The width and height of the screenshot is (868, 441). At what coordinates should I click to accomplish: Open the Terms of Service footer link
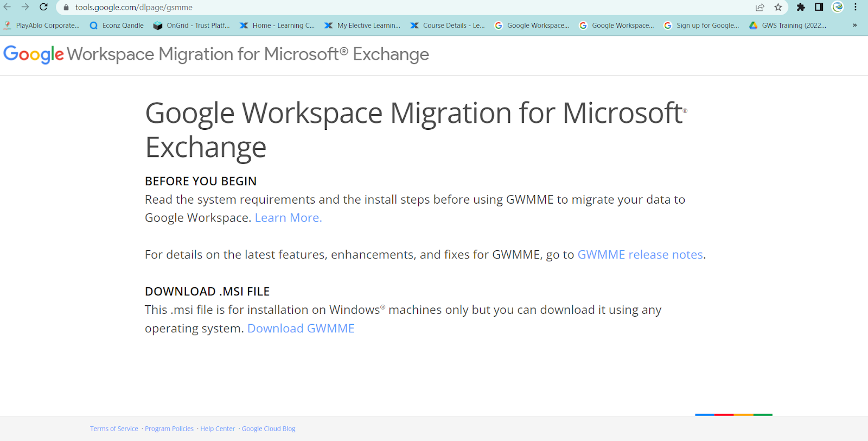point(114,429)
